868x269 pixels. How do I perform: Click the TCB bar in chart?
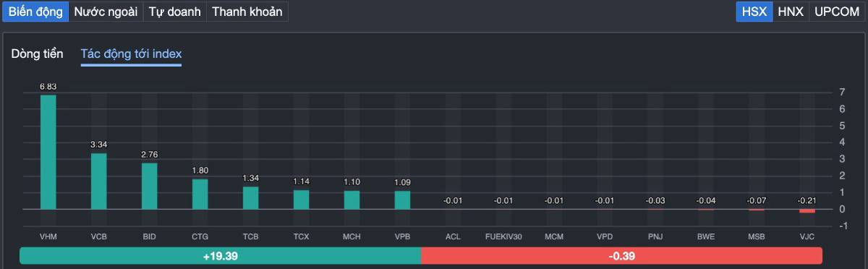[250, 197]
